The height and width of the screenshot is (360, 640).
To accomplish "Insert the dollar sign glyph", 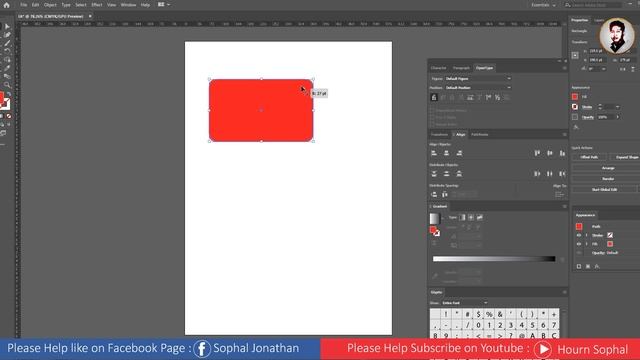I will pyautogui.click(x=478, y=314).
